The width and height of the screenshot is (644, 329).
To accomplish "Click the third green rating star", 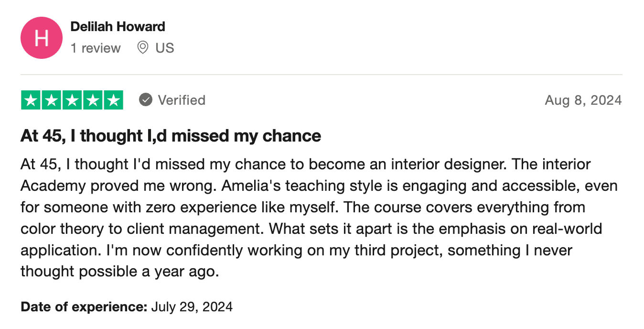I will point(72,100).
